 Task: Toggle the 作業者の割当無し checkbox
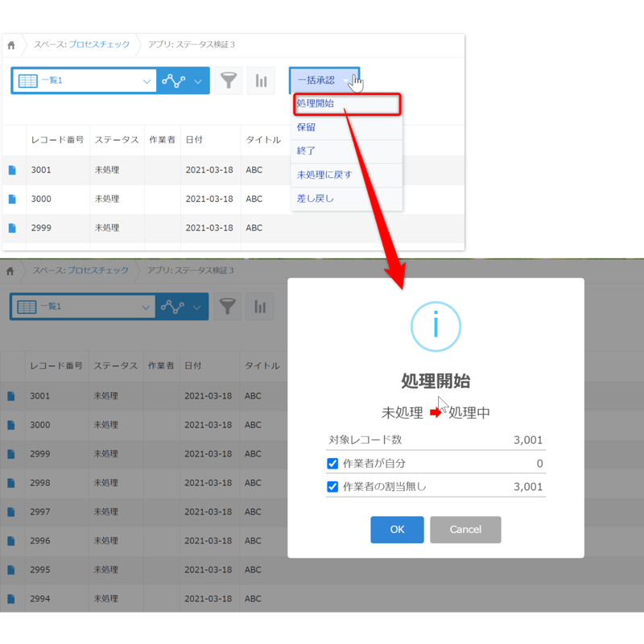coord(332,486)
